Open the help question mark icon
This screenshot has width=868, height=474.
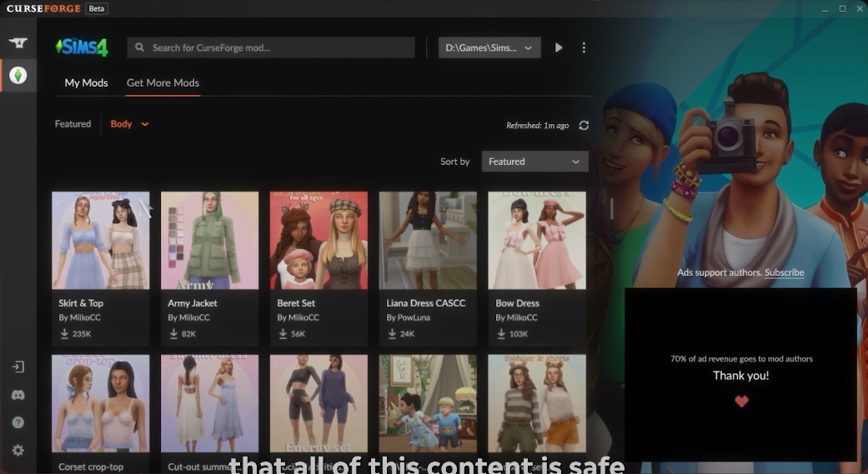18,422
